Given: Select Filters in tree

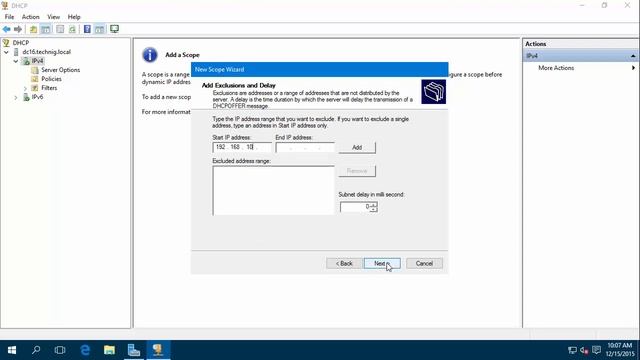Looking at the screenshot, I should click(49, 88).
